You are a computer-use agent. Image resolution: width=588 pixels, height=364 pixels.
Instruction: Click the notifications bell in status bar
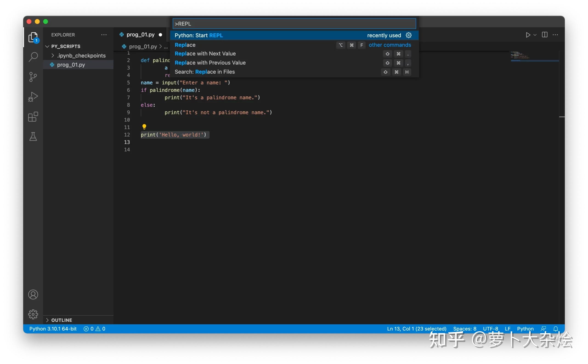(x=555, y=329)
